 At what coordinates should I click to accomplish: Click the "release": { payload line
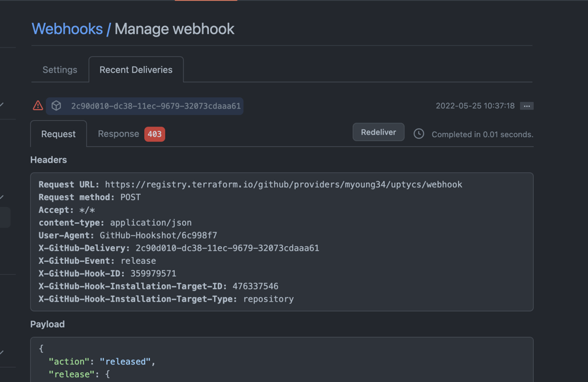[x=79, y=374]
